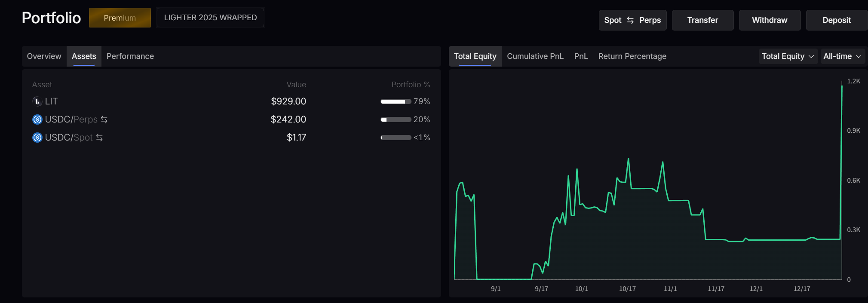868x303 pixels.
Task: Switch chart to the PnL tab
Action: [581, 56]
